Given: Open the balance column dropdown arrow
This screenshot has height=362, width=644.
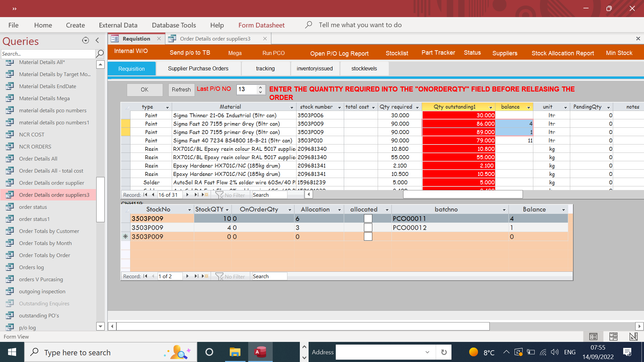Looking at the screenshot, I should (529, 107).
